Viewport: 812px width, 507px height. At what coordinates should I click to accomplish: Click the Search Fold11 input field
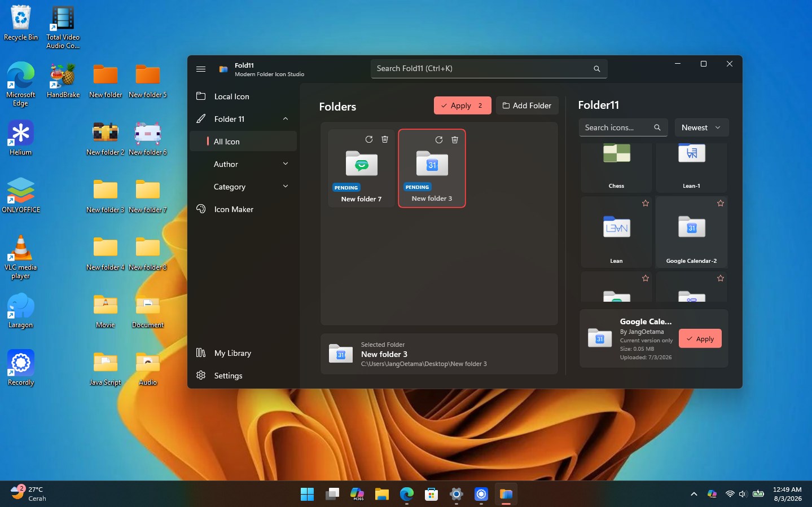(489, 69)
